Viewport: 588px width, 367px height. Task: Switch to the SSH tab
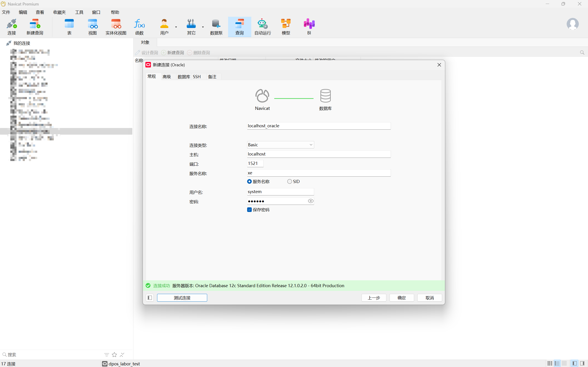[x=197, y=77]
